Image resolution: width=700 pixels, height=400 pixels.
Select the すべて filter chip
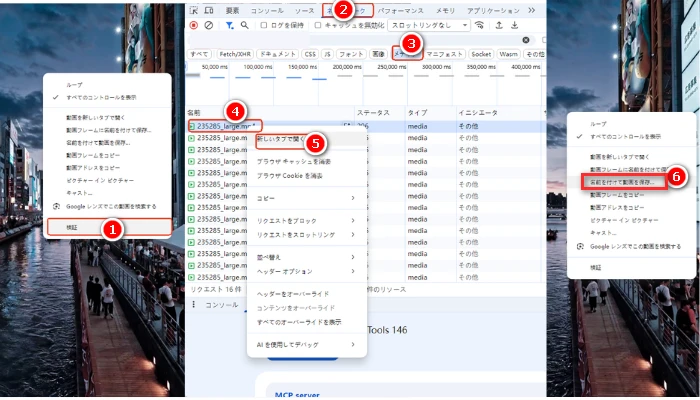tap(199, 54)
